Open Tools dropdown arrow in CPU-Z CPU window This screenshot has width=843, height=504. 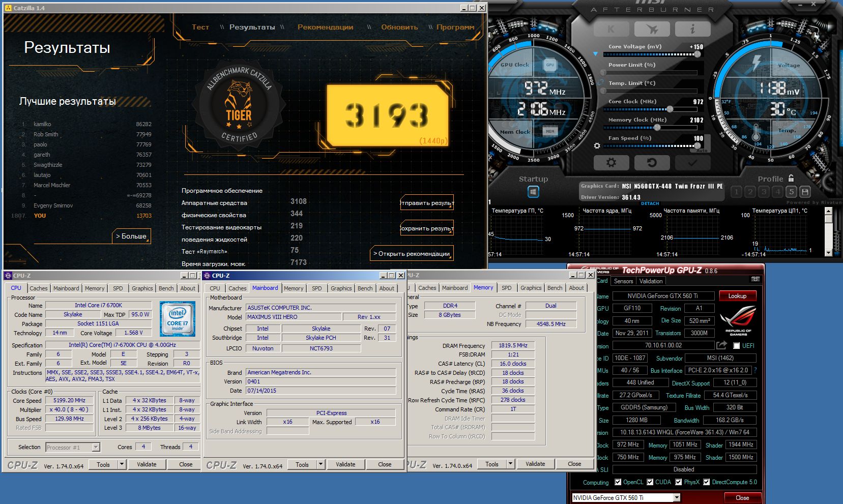click(122, 464)
